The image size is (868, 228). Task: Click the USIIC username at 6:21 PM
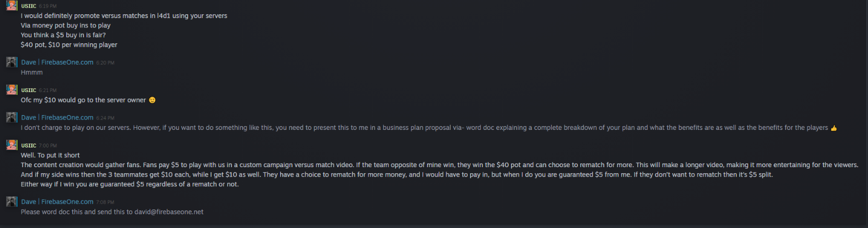point(29,90)
